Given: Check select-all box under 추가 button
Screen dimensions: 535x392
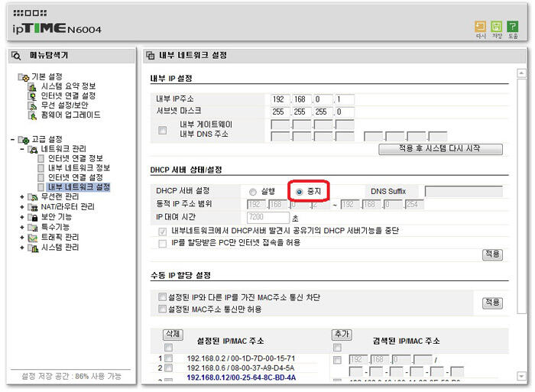Looking at the screenshot, I should (337, 348).
